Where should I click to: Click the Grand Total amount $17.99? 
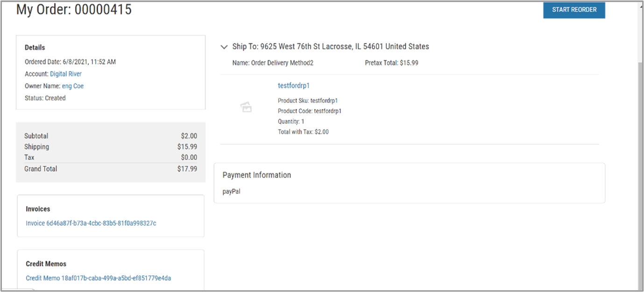[x=187, y=169]
